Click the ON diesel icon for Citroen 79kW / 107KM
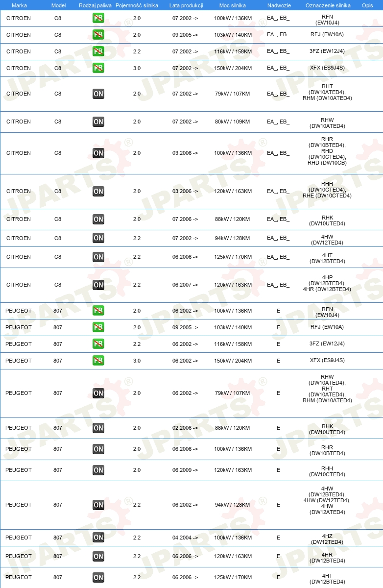Viewport: 383px width, 588px height. pyautogui.click(x=98, y=94)
